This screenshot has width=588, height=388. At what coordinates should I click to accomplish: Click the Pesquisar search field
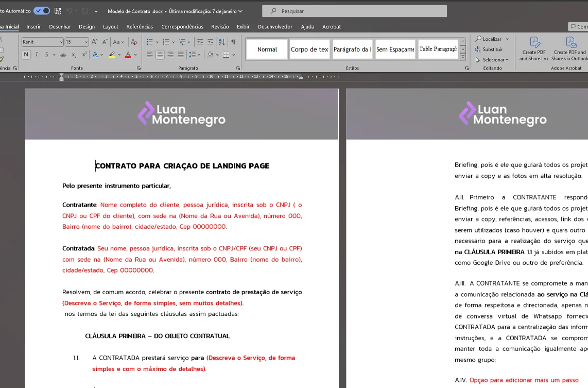point(354,11)
